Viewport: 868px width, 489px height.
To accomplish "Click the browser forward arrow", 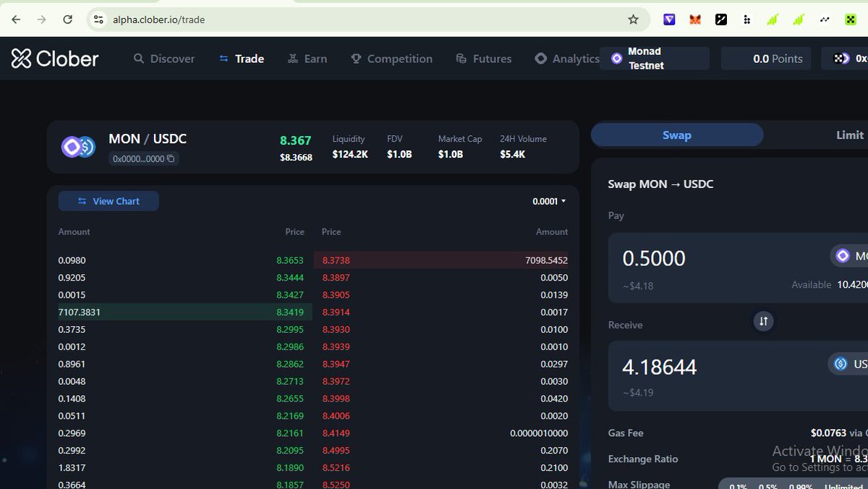I will click(42, 20).
